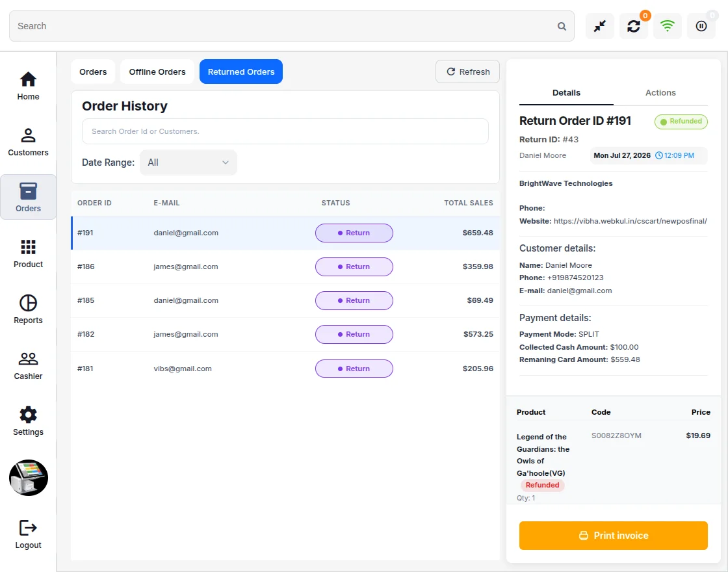The width and height of the screenshot is (728, 572).
Task: Click Search Order Id or Customers field
Action: pyautogui.click(x=285, y=131)
